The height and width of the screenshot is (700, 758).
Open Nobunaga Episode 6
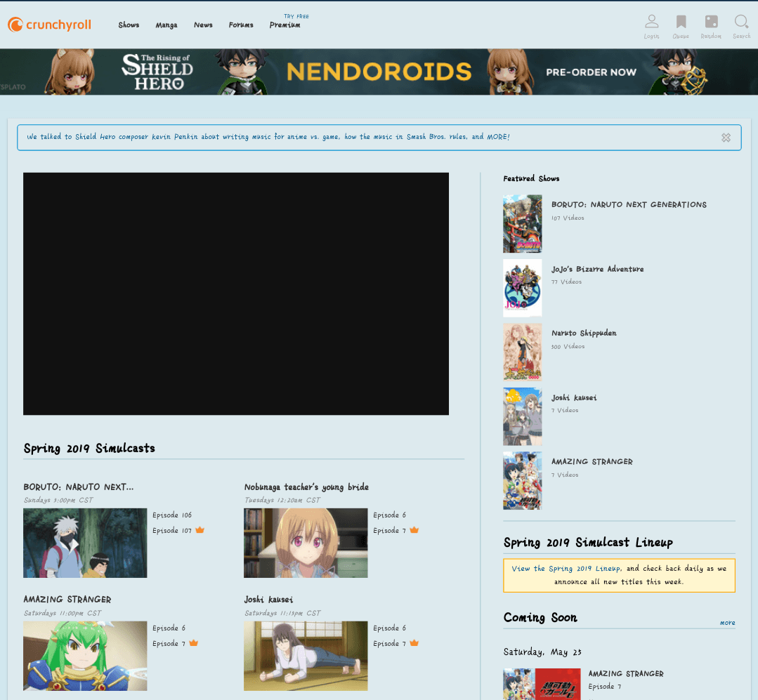(390, 515)
